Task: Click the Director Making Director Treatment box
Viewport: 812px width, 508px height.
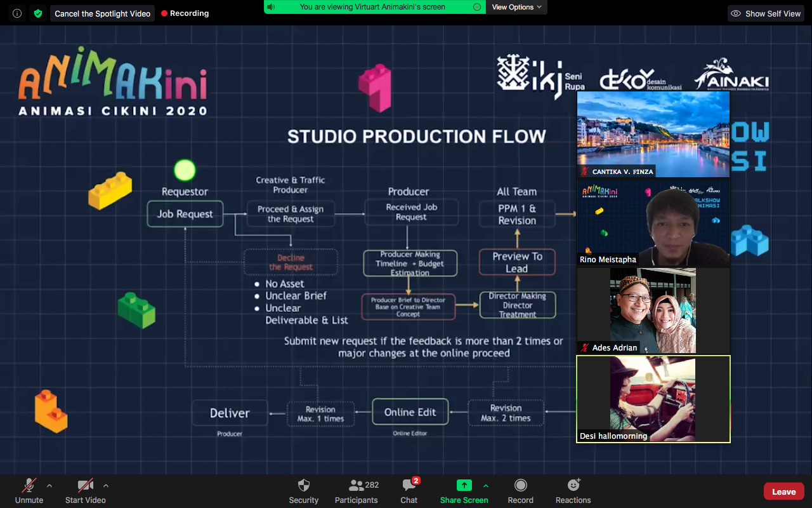Action: (x=518, y=305)
